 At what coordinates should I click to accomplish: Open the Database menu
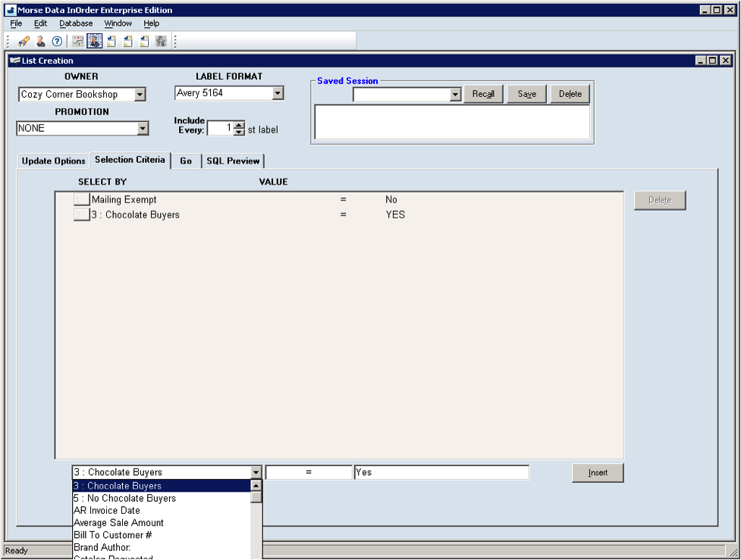pyautogui.click(x=76, y=23)
